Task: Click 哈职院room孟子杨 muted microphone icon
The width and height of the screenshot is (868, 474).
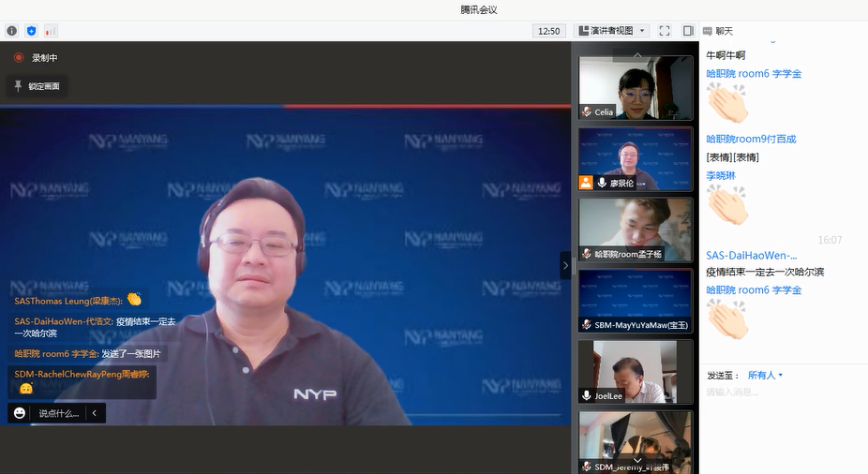Action: point(586,254)
